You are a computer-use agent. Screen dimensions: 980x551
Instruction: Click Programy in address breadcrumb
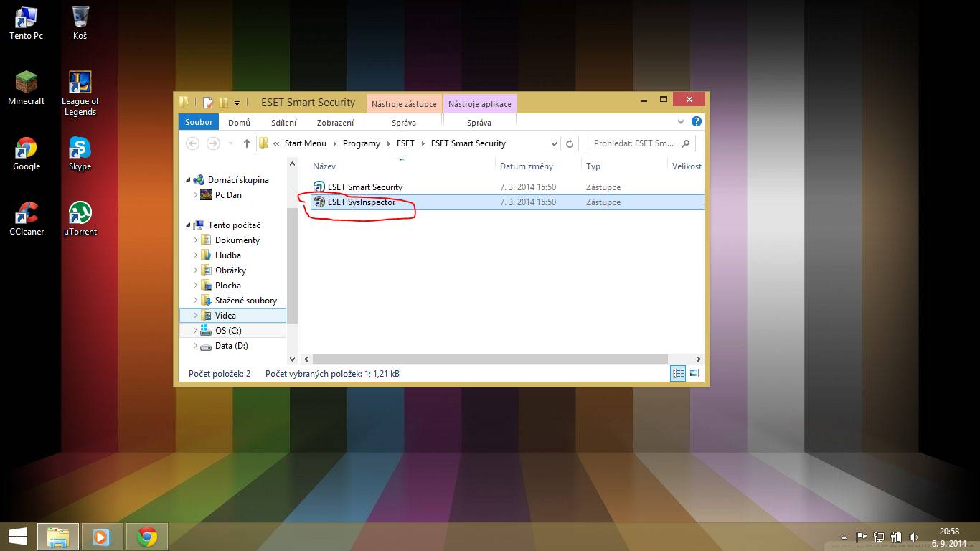[362, 143]
